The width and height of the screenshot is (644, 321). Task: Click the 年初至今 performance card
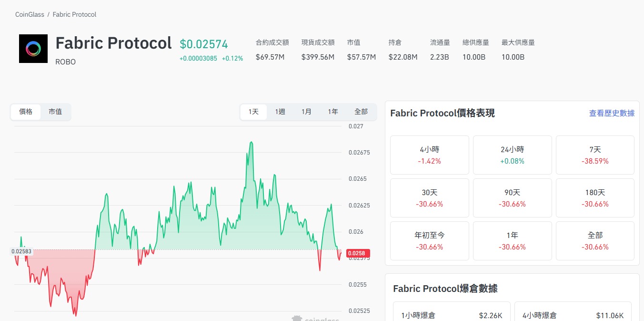click(x=430, y=241)
